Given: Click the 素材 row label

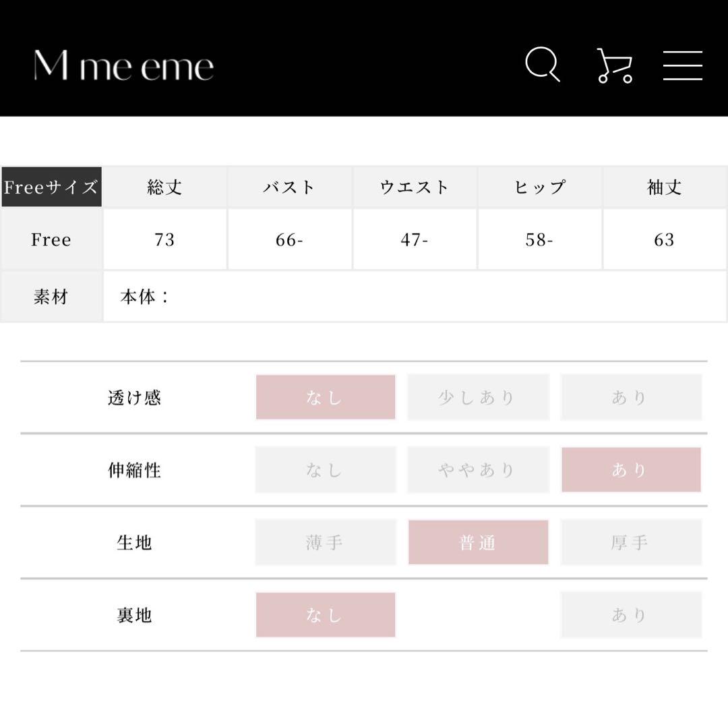Looking at the screenshot, I should point(51,296).
